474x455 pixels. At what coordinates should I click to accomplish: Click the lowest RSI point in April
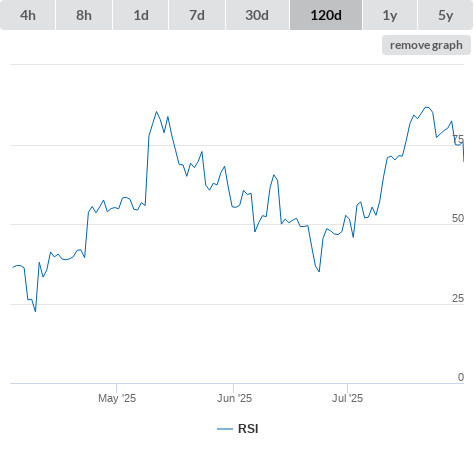click(35, 311)
